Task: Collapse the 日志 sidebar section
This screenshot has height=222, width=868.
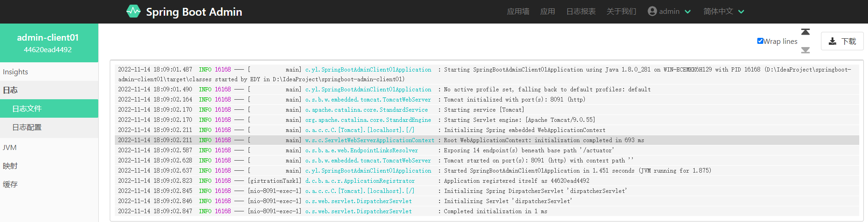Action: pyautogui.click(x=10, y=90)
